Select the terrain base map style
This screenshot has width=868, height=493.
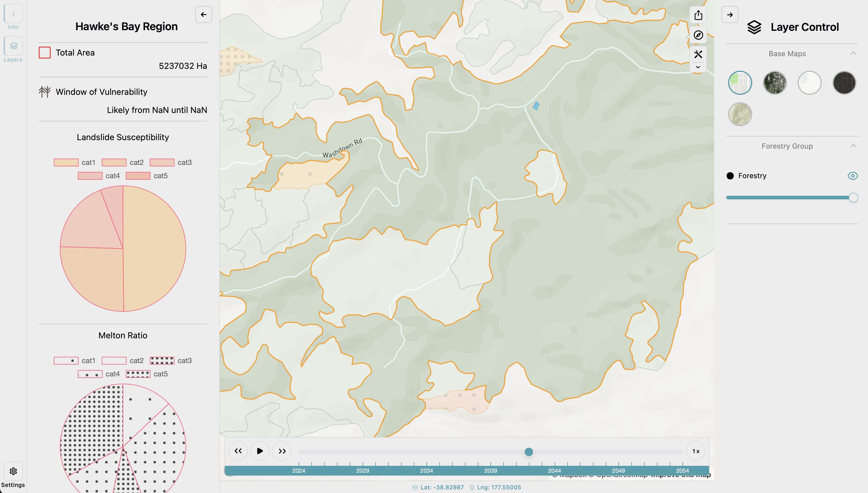[x=740, y=113]
